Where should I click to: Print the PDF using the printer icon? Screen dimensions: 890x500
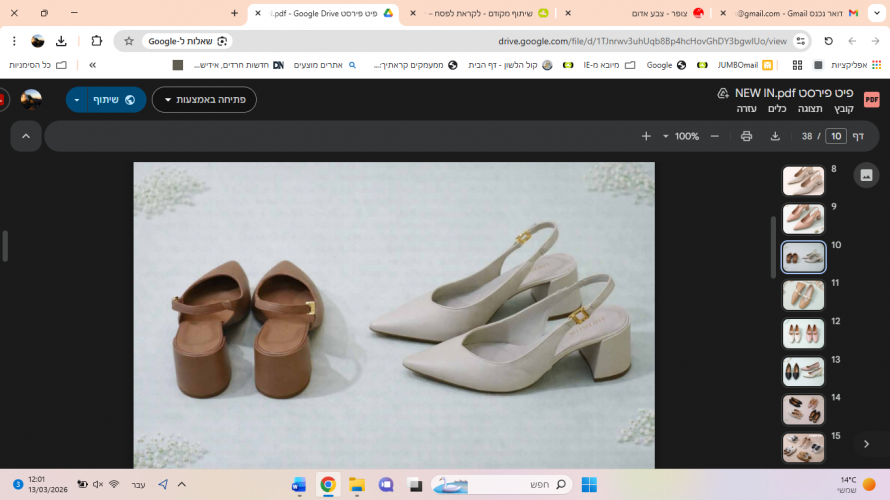tap(746, 136)
